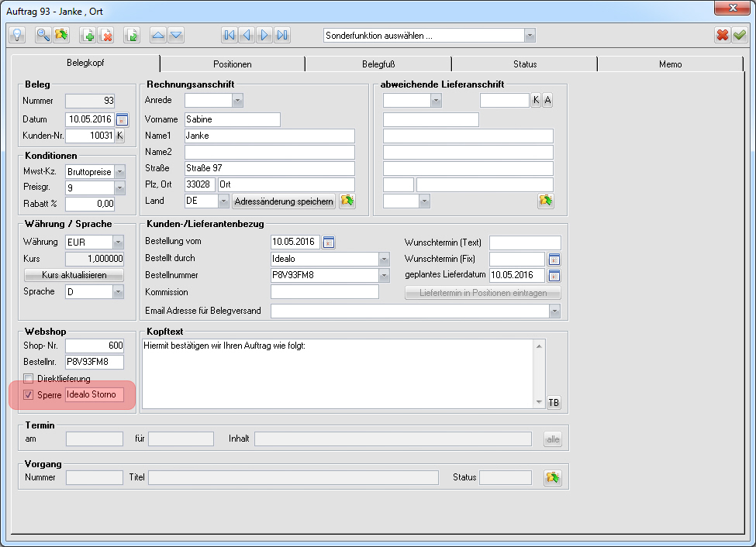Image resolution: width=756 pixels, height=547 pixels.
Task: Click the Rabatt % field
Action: pyautogui.click(x=90, y=204)
